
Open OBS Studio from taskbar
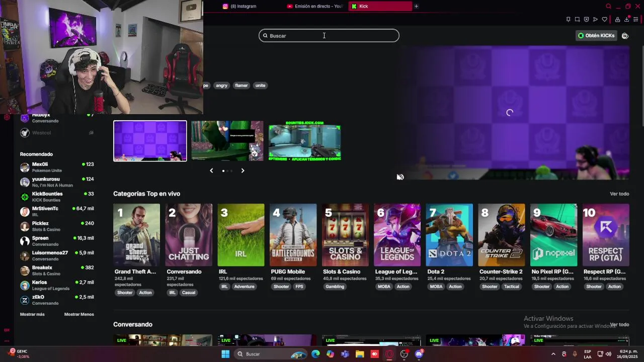(404, 354)
